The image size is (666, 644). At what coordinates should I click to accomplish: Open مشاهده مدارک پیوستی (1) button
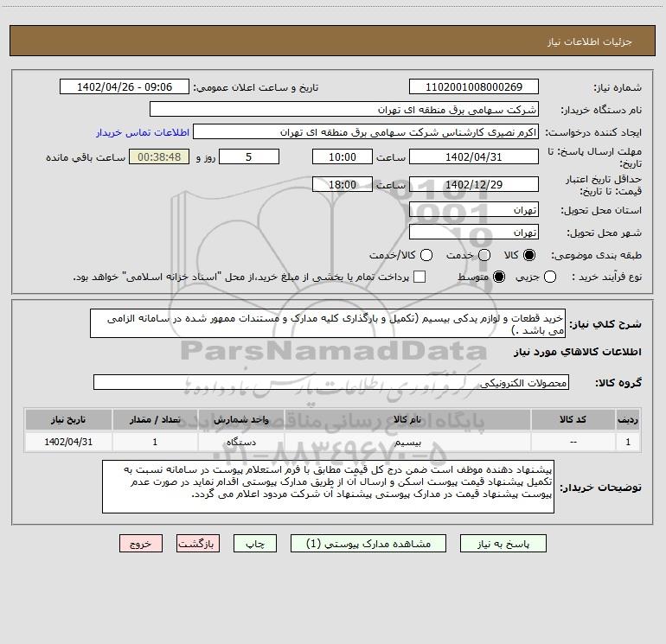pos(368,544)
